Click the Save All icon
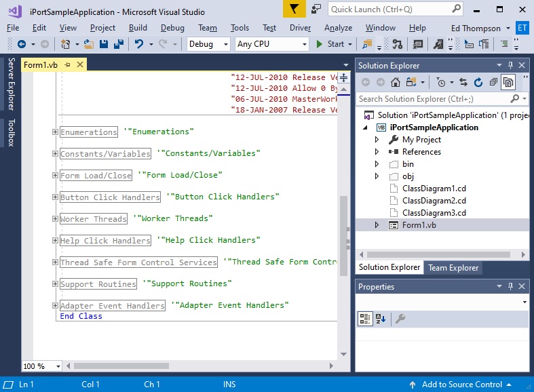The height and width of the screenshot is (392, 534). [x=118, y=44]
